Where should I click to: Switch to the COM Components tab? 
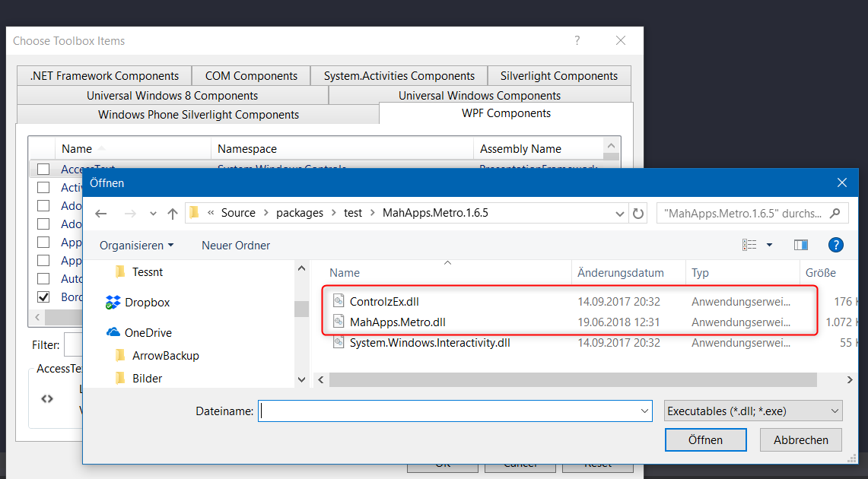click(250, 75)
